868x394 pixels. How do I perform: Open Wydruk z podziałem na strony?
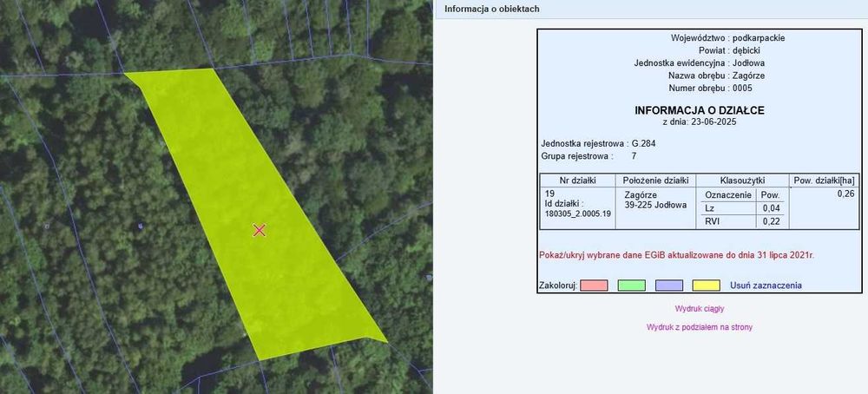coord(699,327)
